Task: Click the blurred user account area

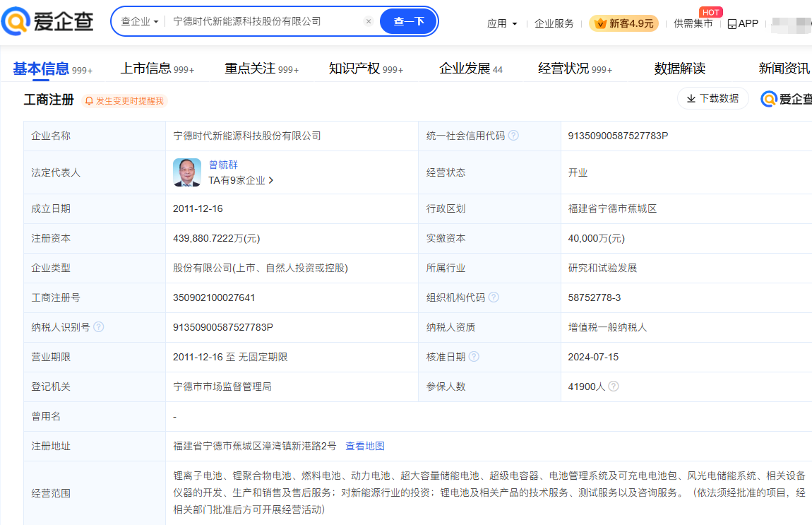Action: click(x=792, y=24)
